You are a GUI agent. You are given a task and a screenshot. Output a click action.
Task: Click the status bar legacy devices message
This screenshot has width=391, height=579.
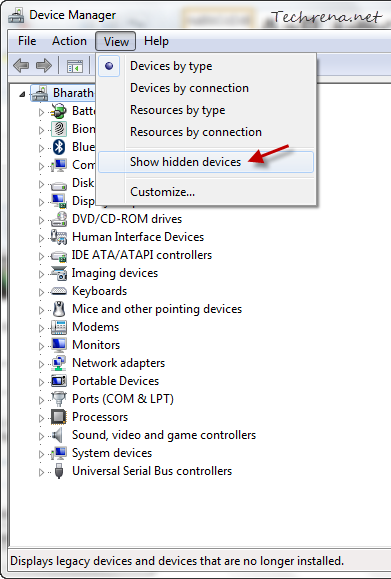coord(177,561)
